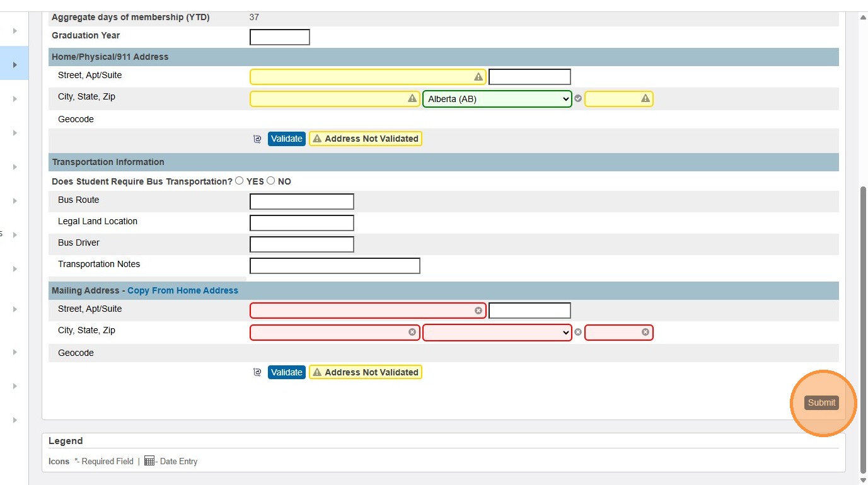
Task: Click the mailing Apt/Suite field
Action: (x=529, y=311)
